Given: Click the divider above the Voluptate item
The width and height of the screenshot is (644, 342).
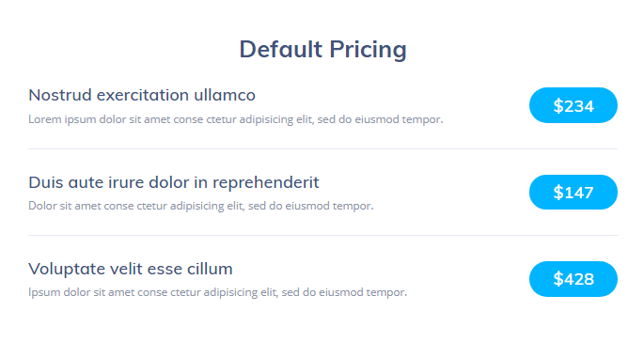Looking at the screenshot, I should [x=322, y=235].
